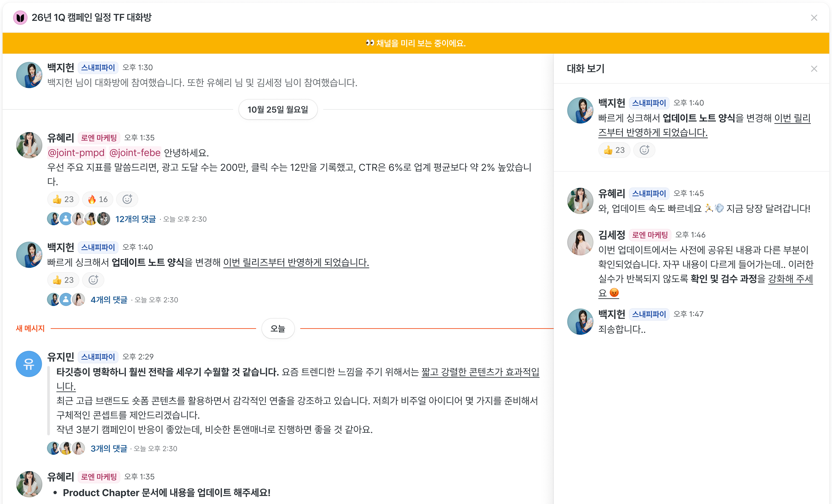Click the thumbs-up 23 reaction under CTR message
This screenshot has width=832, height=504.
63,199
